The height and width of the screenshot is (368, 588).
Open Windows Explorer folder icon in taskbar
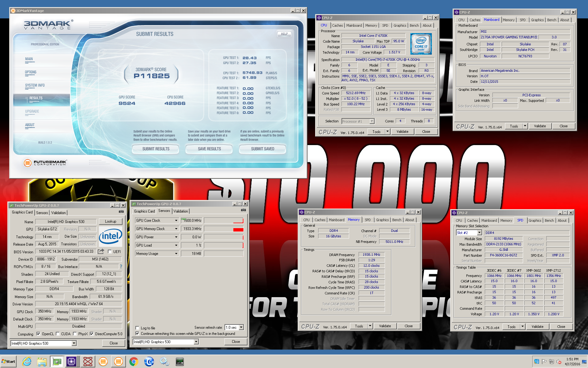click(x=42, y=362)
